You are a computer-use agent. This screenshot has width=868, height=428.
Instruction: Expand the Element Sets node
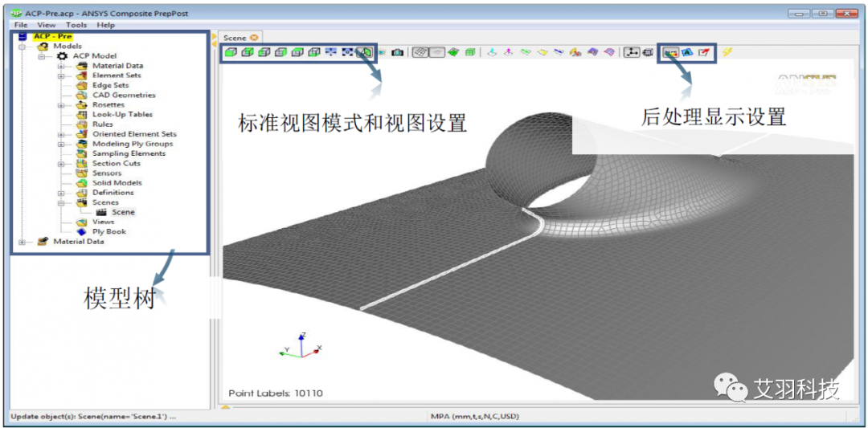[61, 75]
